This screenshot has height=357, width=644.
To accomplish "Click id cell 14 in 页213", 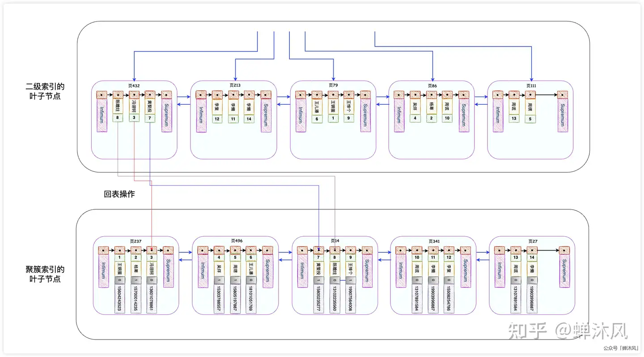I will coord(249,119).
